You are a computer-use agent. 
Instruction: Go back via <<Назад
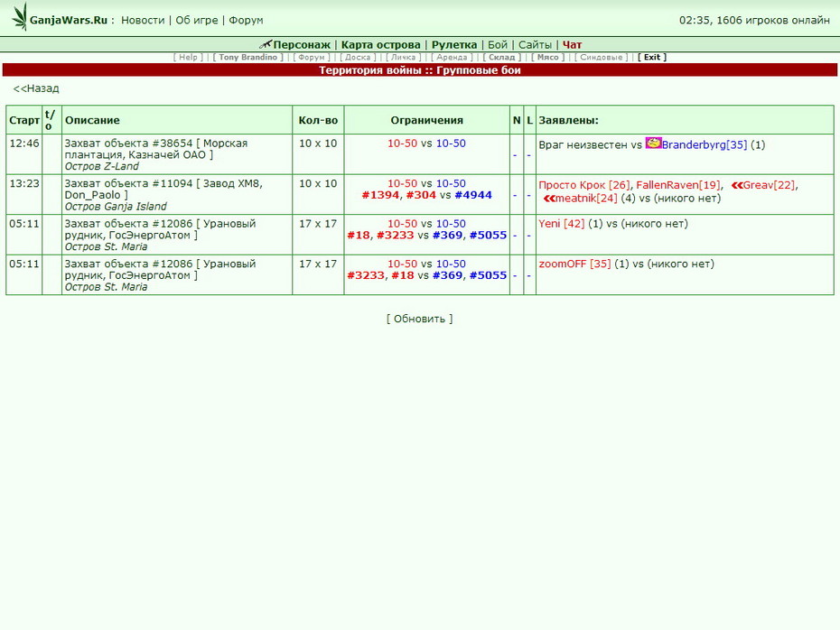pos(36,88)
